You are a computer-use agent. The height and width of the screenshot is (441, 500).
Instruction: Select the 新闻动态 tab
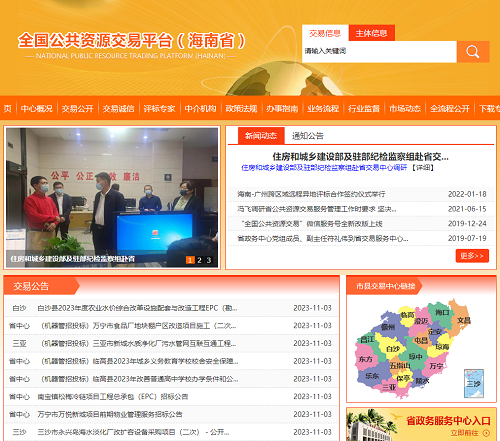pyautogui.click(x=261, y=136)
